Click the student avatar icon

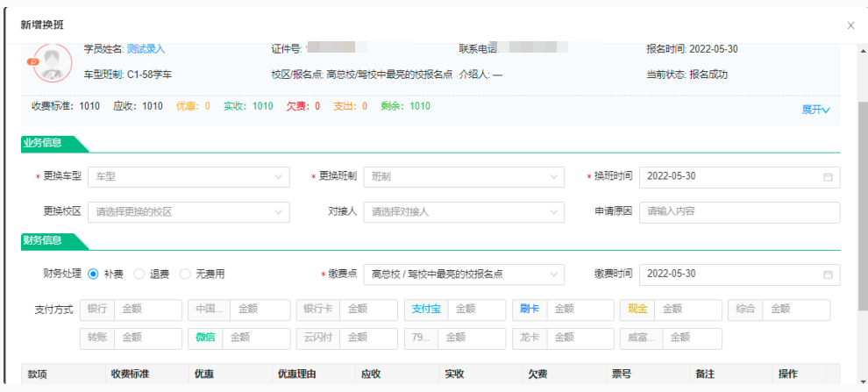click(x=52, y=62)
